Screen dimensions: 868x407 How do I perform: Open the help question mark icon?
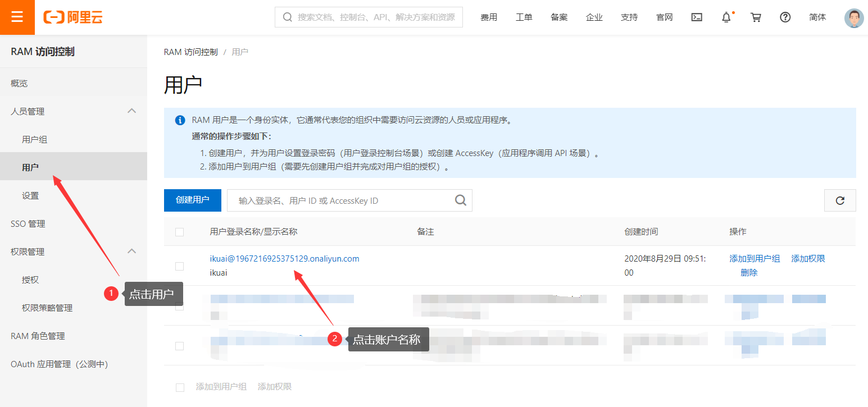[x=785, y=17]
